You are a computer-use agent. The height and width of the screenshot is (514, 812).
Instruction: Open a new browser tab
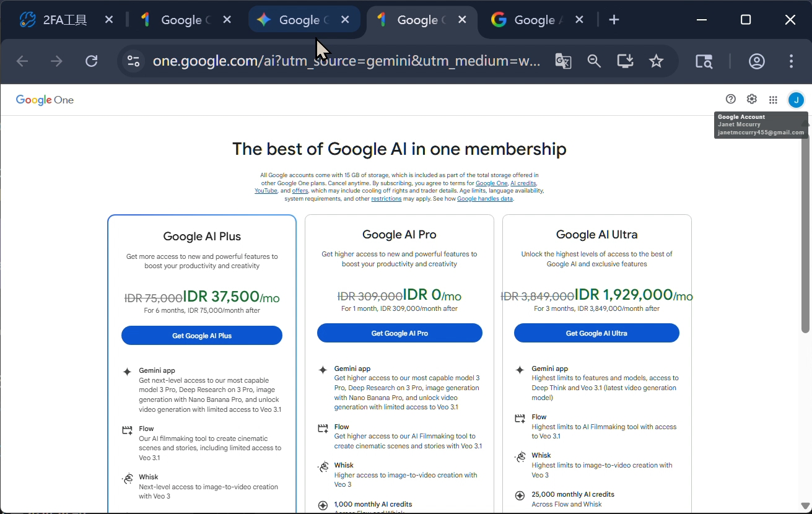click(x=614, y=20)
